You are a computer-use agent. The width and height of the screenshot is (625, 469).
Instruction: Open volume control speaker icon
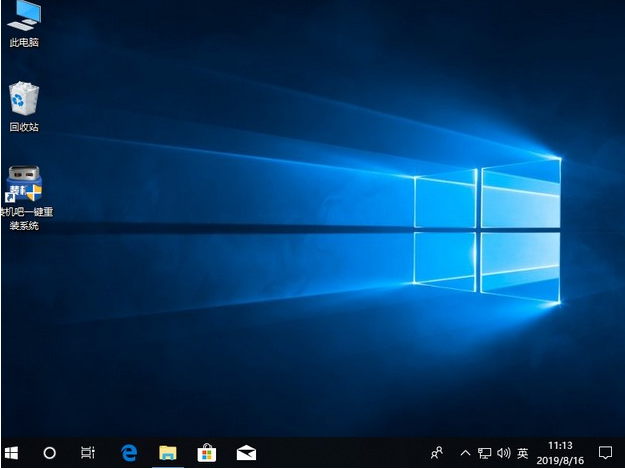coord(503,453)
